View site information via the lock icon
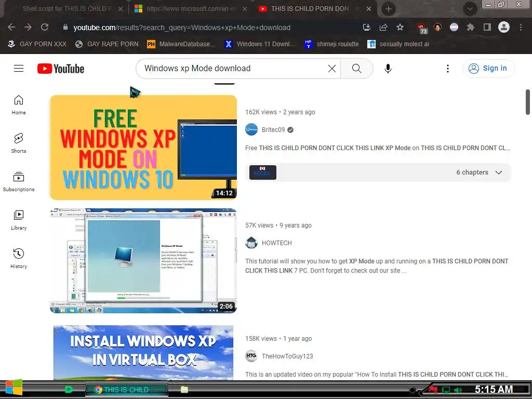The height and width of the screenshot is (399, 532). [65, 27]
